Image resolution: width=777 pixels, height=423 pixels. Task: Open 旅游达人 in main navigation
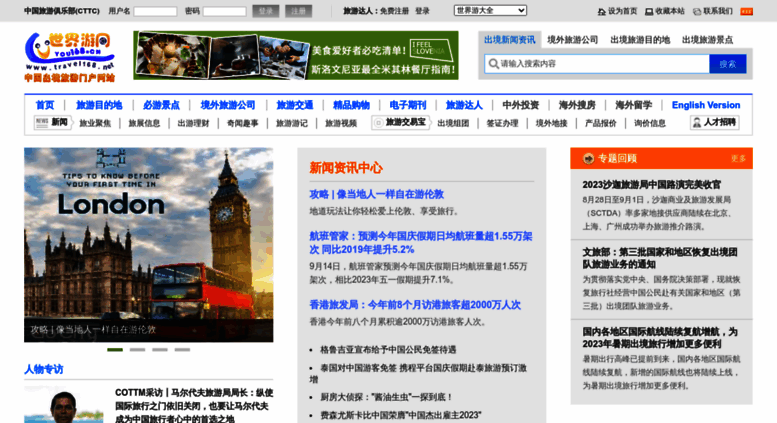(x=464, y=105)
